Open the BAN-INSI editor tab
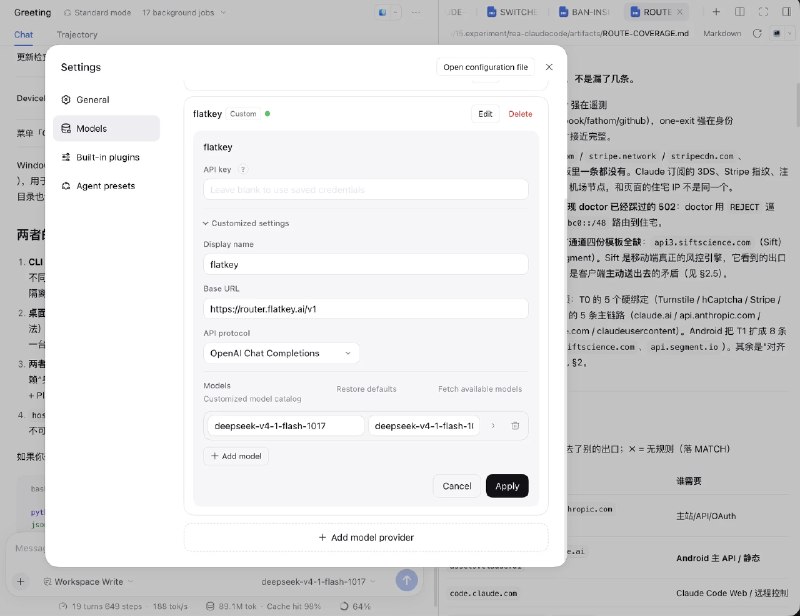Screen dimensions: 800x616 585,12
